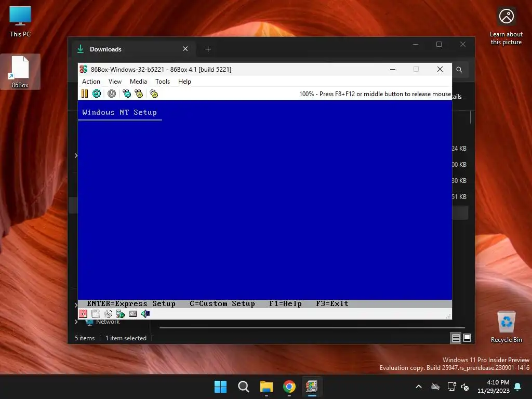Click the muted volume tray icon
532x399 pixels.
click(x=465, y=387)
